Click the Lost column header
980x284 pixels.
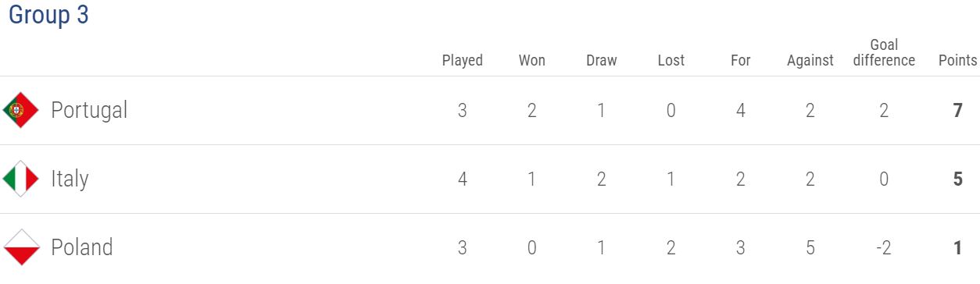(x=671, y=60)
